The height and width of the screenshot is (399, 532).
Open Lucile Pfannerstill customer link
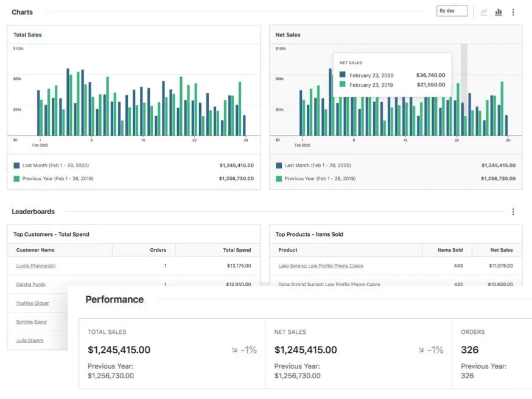tap(36, 266)
